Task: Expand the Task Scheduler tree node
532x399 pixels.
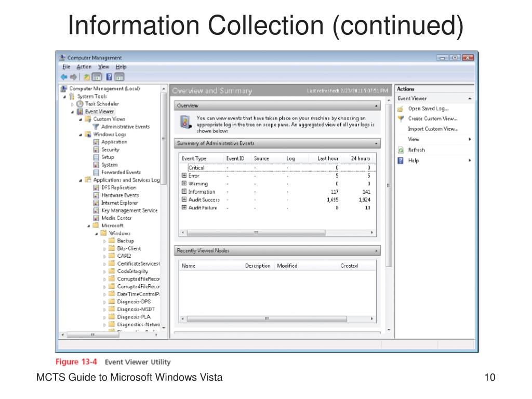Action: (x=72, y=104)
